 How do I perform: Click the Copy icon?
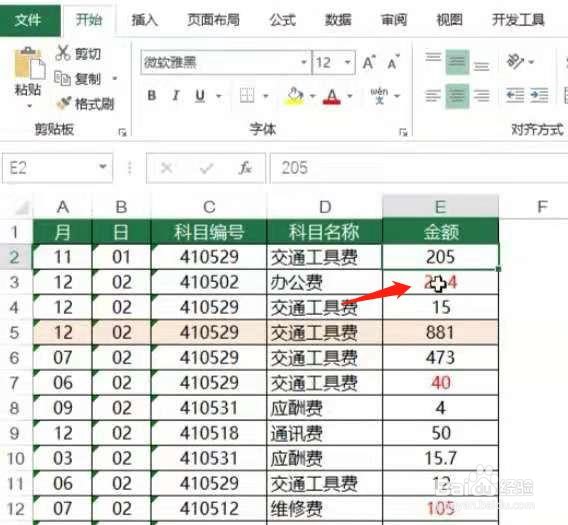tap(62, 78)
